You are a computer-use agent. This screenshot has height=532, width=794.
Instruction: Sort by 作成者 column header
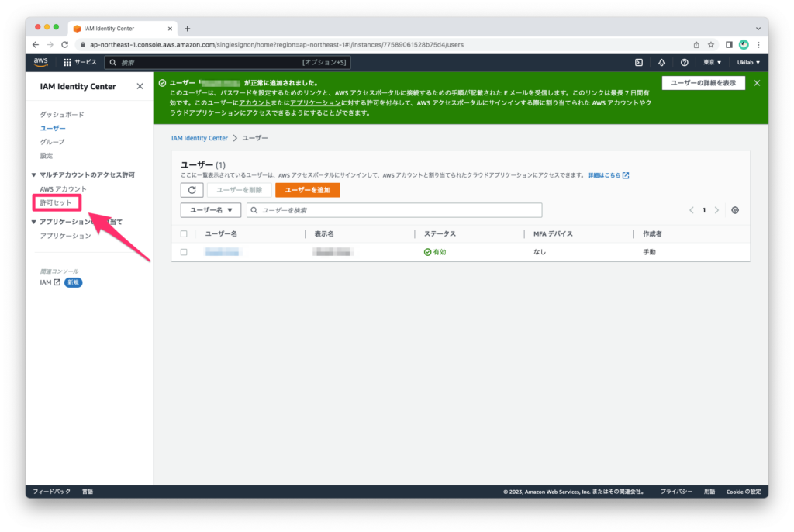coord(652,233)
